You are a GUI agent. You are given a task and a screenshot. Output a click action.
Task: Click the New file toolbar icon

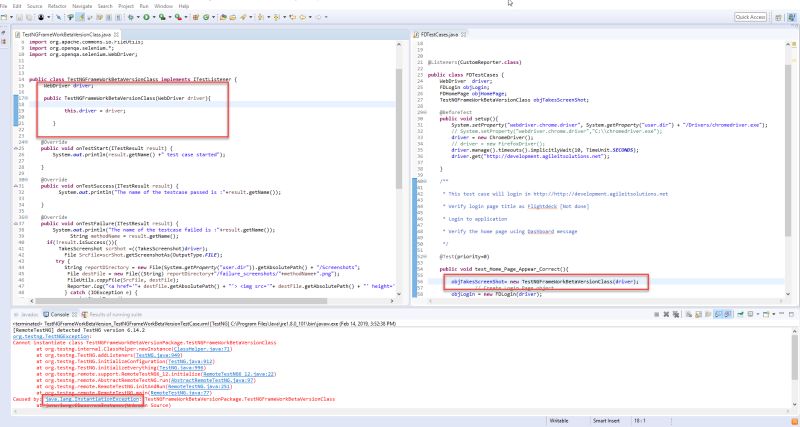4,17
